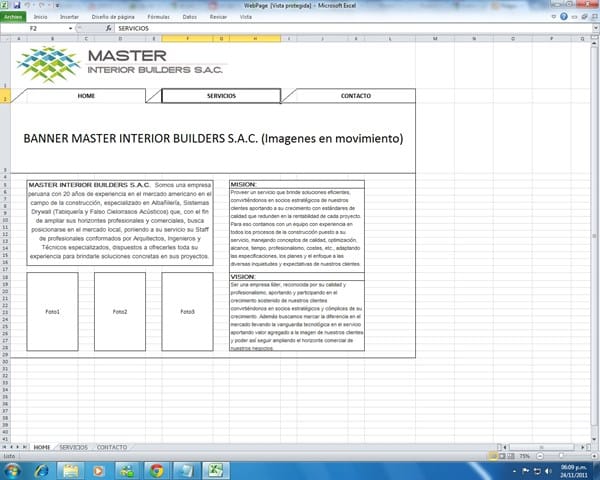Select the Page Break Preview icon
This screenshot has width=600, height=480.
[x=511, y=456]
